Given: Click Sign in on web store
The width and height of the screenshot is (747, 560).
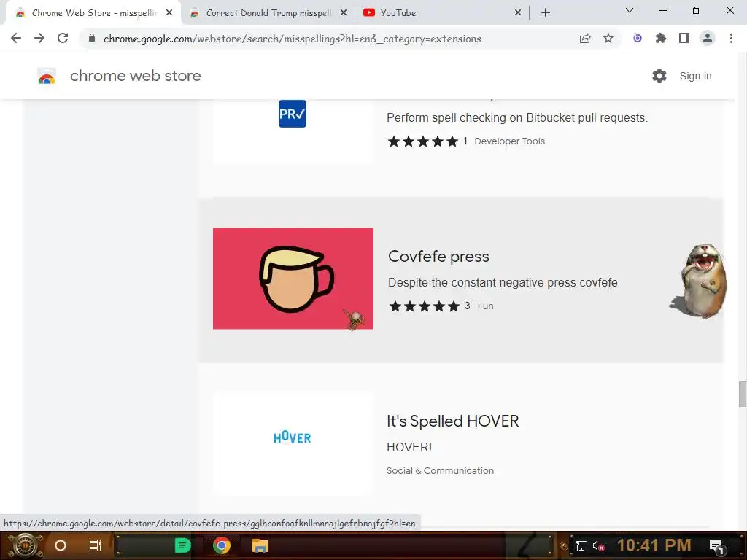Looking at the screenshot, I should pos(695,76).
